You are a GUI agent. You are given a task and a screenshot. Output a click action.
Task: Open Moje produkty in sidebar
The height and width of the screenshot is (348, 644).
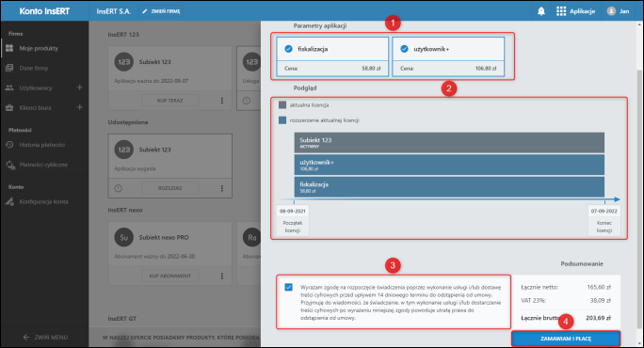(44, 48)
